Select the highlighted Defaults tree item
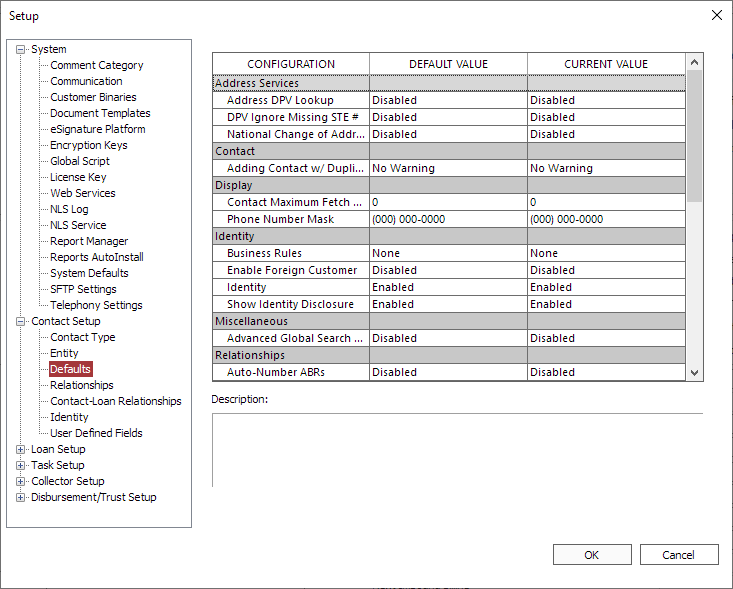 point(71,369)
